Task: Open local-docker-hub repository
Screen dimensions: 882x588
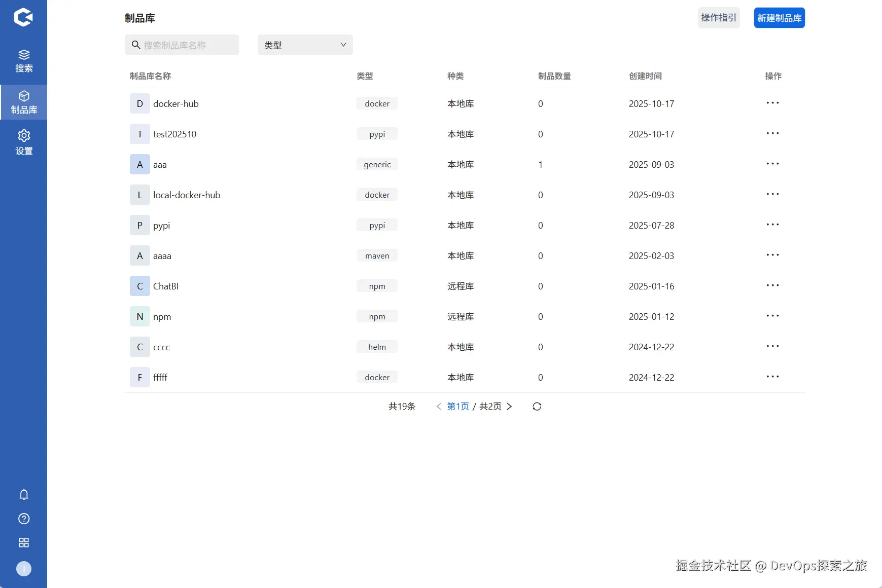Action: click(187, 195)
